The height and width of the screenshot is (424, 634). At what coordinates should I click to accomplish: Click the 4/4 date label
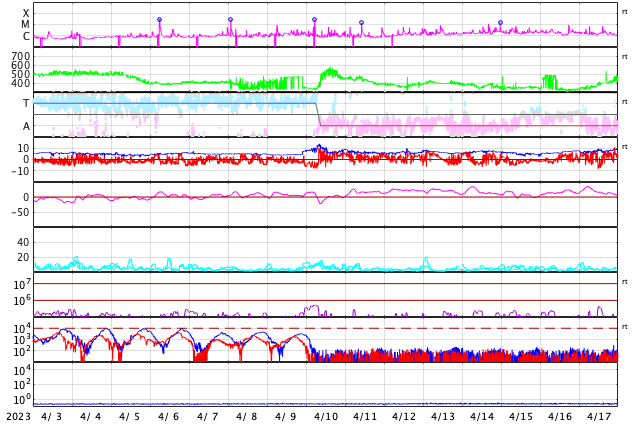point(91,417)
